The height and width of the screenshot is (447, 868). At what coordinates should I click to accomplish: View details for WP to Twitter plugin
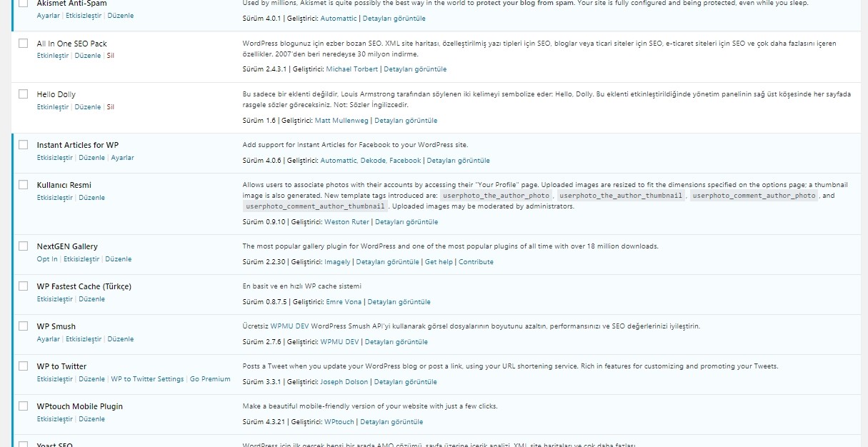406,382
